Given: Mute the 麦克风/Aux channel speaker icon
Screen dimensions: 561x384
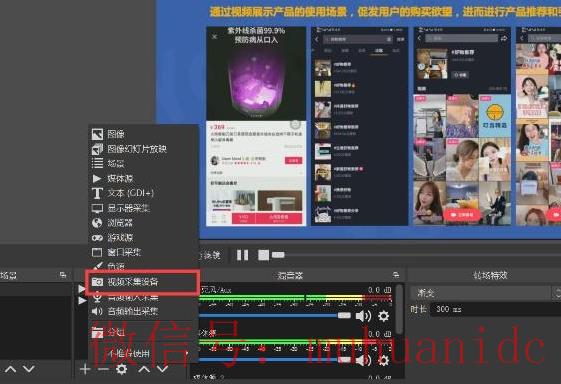Looking at the screenshot, I should point(363,316).
